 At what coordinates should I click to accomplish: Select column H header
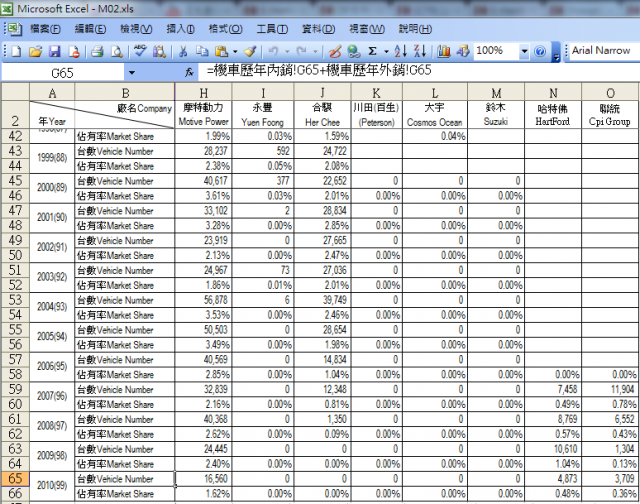click(x=203, y=93)
